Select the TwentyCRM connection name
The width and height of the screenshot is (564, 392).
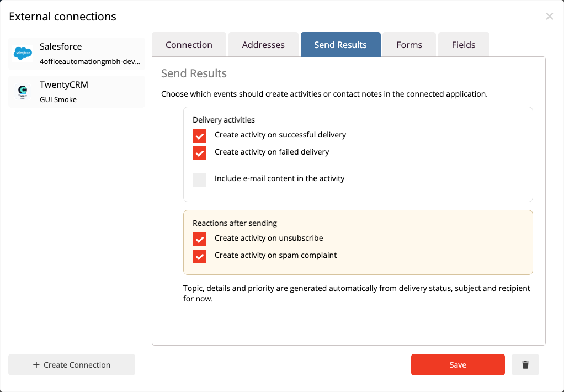click(x=64, y=84)
